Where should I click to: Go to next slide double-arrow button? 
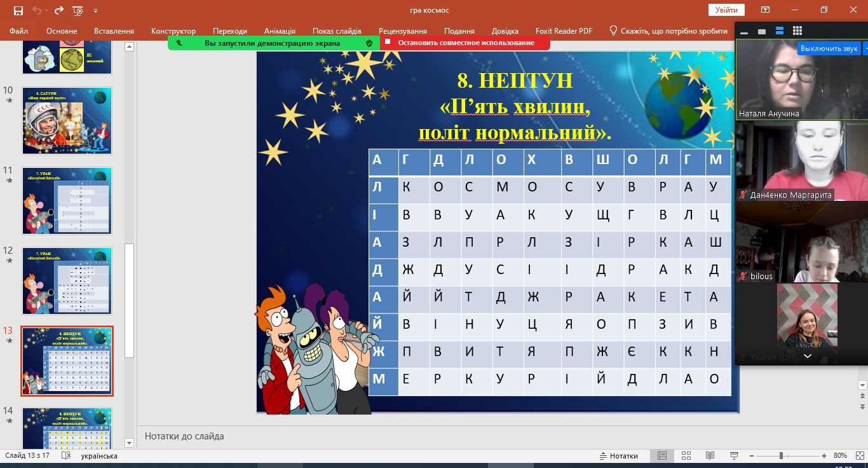coord(862,406)
